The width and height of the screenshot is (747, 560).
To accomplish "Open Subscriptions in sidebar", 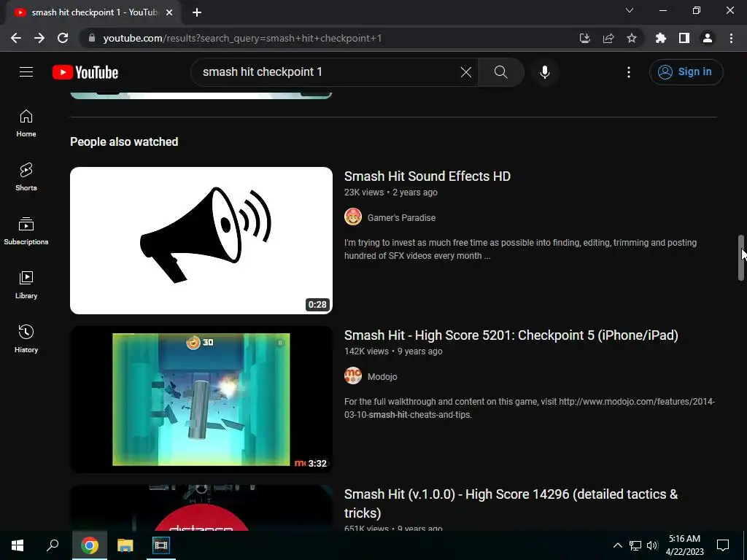I will coord(26,231).
